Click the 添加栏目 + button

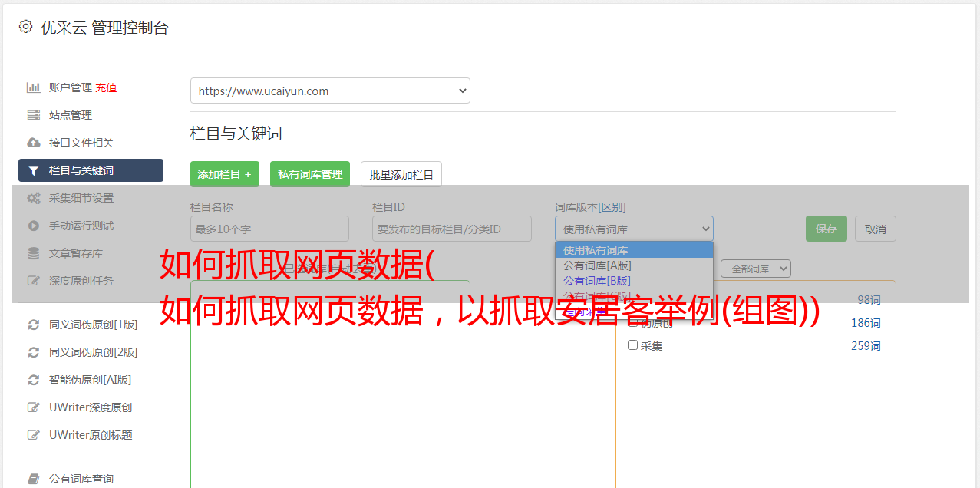pos(225,174)
